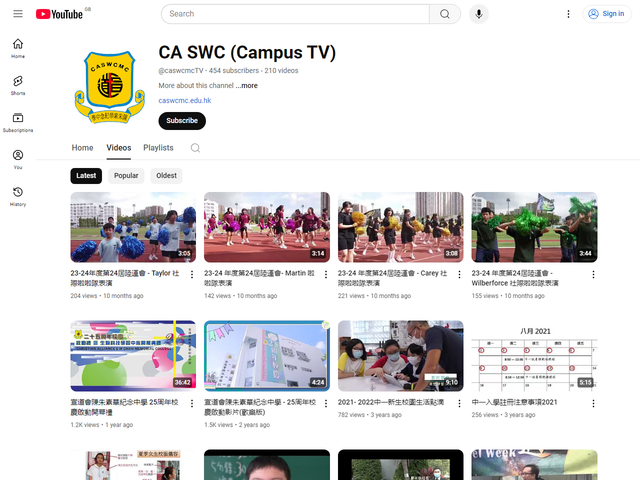Screen dimensions: 640x480
Task: Open Subscriptions in sidebar
Action: [x=18, y=122]
